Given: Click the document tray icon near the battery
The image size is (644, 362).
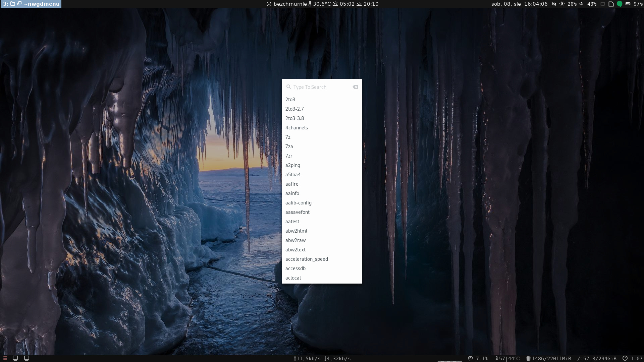Looking at the screenshot, I should click(x=611, y=4).
